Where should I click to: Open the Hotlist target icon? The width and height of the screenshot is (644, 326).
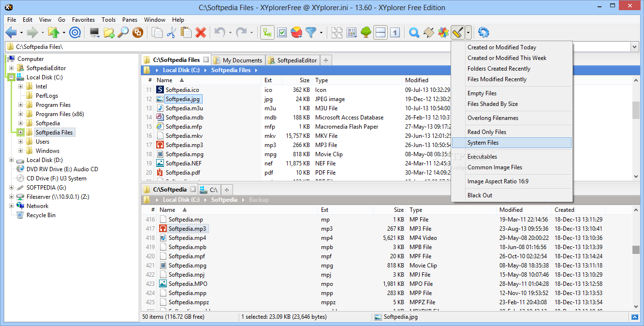point(75,32)
